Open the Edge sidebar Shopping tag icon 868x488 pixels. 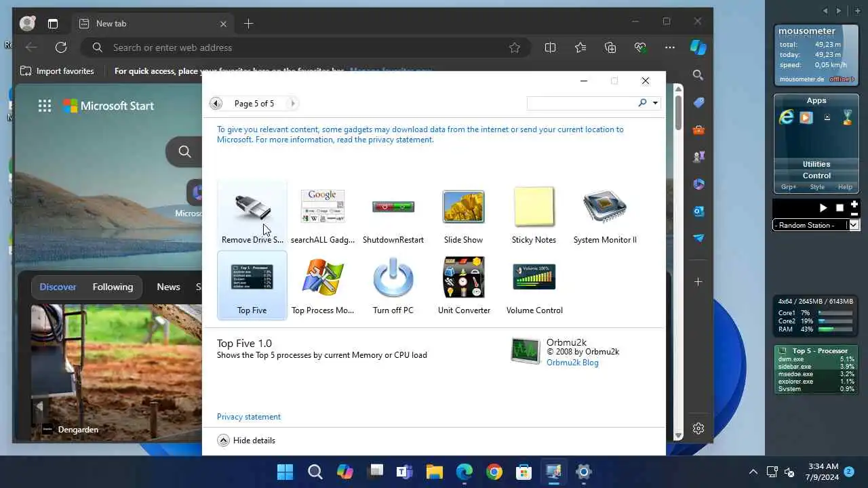coord(698,102)
